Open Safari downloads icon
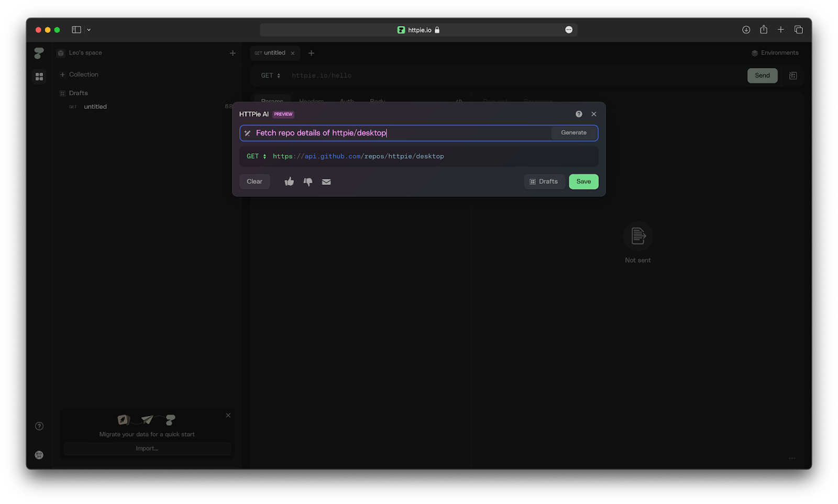838x504 pixels. pyautogui.click(x=746, y=30)
